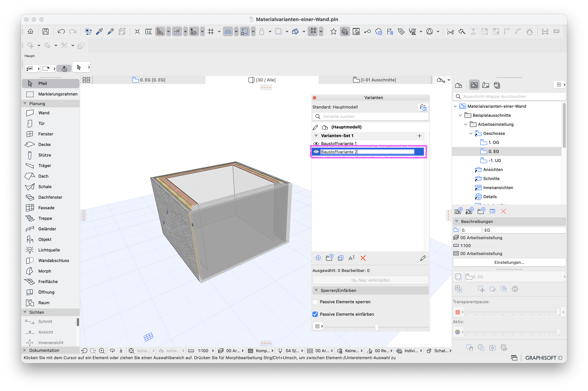
Task: Click the Home icon in toolbar
Action: pyautogui.click(x=30, y=31)
